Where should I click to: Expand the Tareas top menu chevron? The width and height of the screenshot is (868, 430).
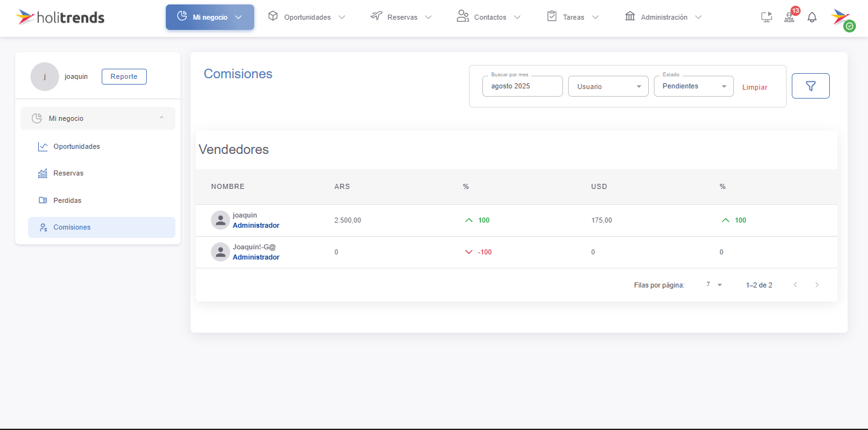pos(595,17)
